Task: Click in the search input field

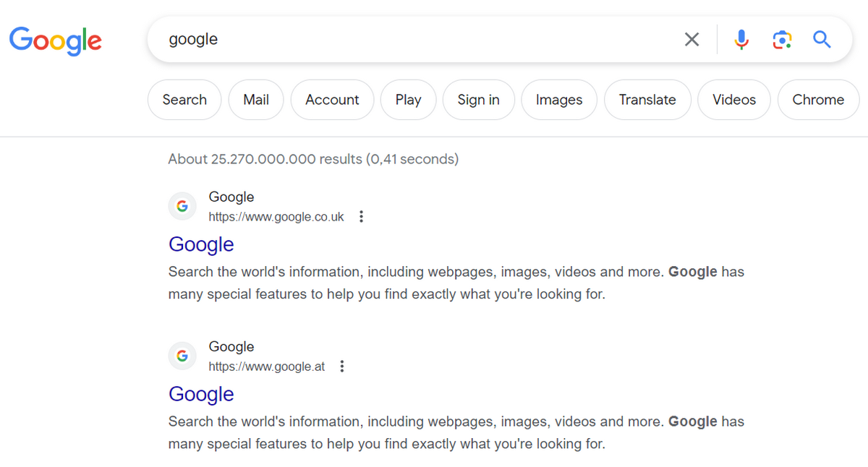Action: pos(420,39)
